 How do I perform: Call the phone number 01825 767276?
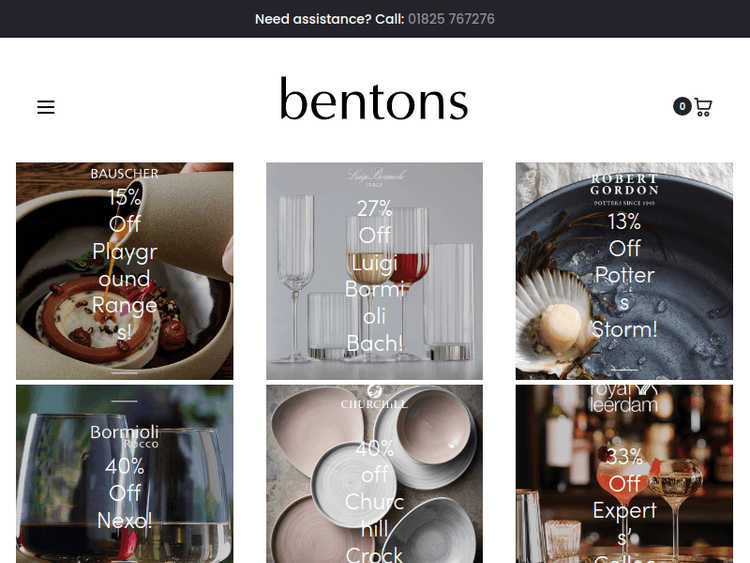pos(451,19)
